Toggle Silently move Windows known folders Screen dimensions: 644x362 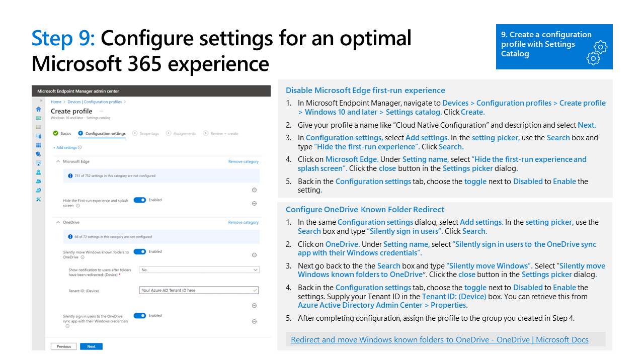click(140, 252)
